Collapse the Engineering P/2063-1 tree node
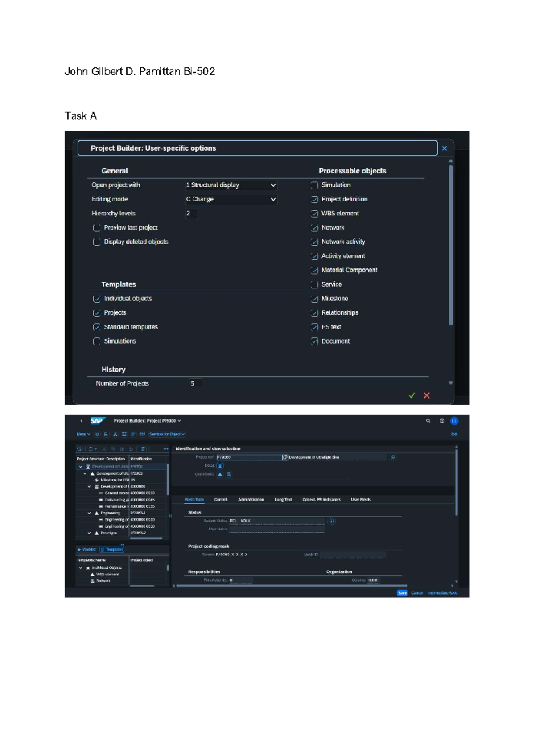This screenshot has width=535, height=756. pyautogui.click(x=89, y=513)
